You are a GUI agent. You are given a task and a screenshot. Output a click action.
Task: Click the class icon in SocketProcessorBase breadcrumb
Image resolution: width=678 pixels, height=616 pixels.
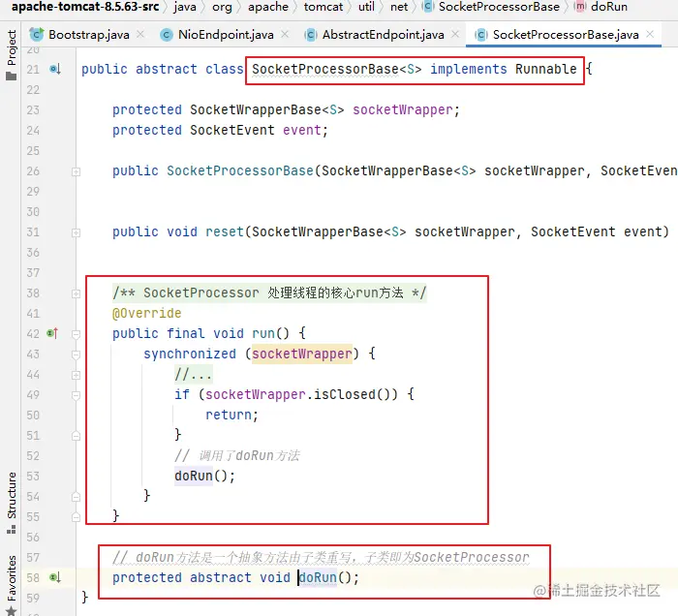(427, 7)
